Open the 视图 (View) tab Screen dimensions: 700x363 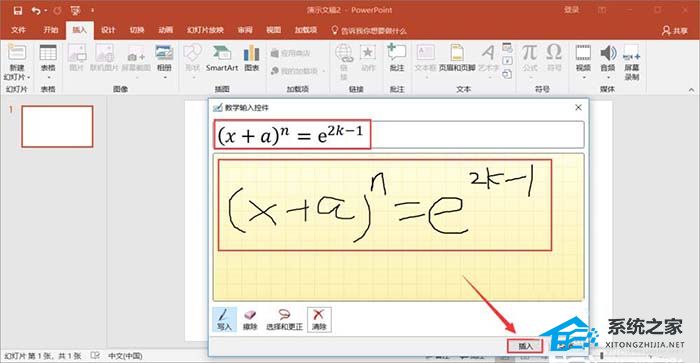[274, 30]
